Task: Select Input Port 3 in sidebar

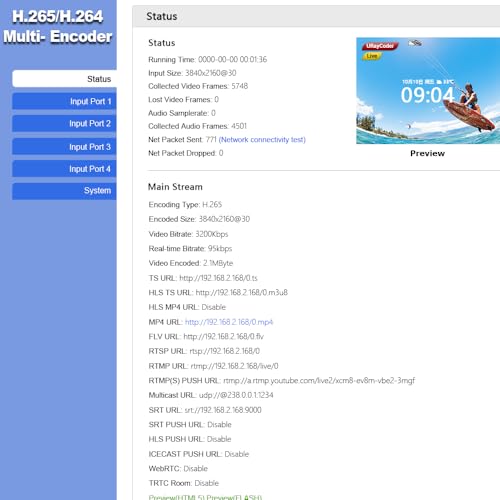Action: click(x=64, y=147)
